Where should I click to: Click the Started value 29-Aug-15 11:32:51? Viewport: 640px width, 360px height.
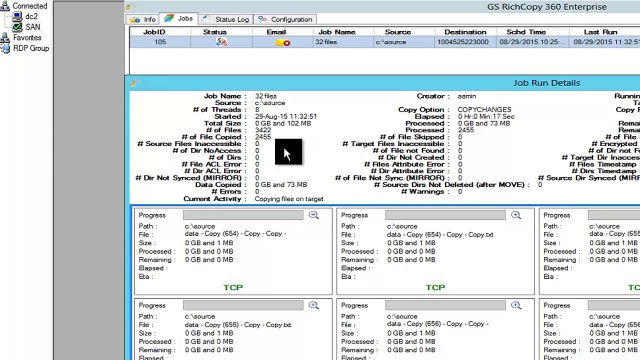pyautogui.click(x=286, y=116)
